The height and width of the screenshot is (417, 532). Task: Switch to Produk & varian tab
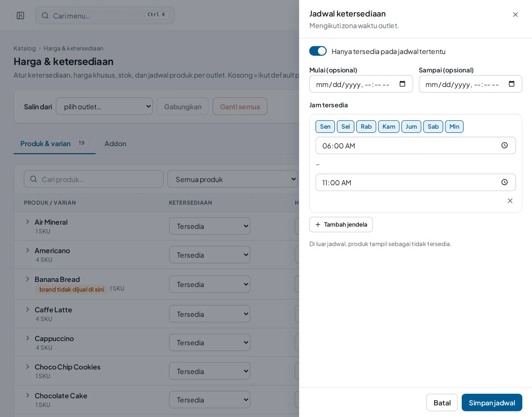click(55, 144)
